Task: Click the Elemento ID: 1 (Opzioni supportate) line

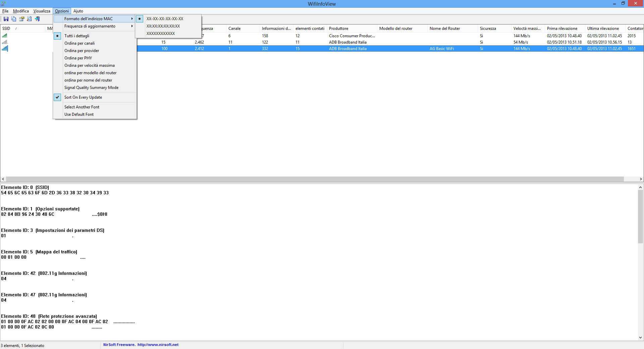Action: pos(40,209)
